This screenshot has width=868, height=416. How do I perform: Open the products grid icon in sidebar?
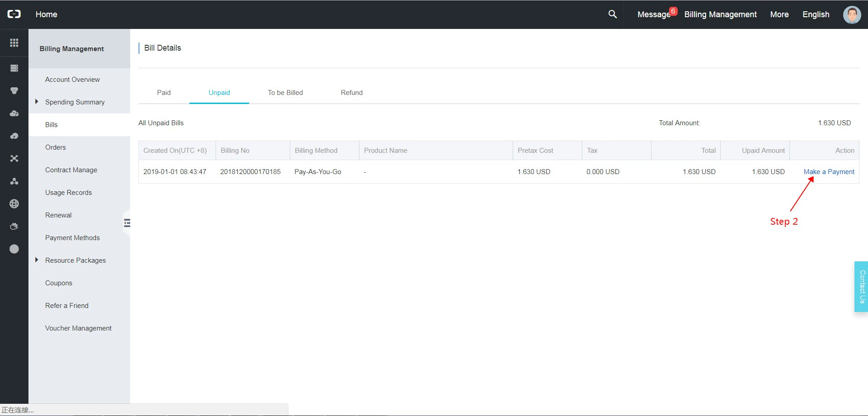coord(14,43)
